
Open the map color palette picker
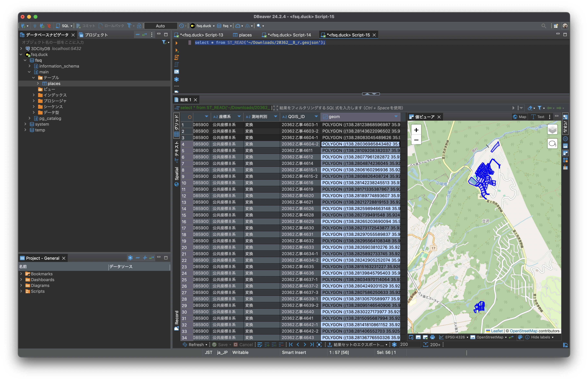tap(520, 337)
